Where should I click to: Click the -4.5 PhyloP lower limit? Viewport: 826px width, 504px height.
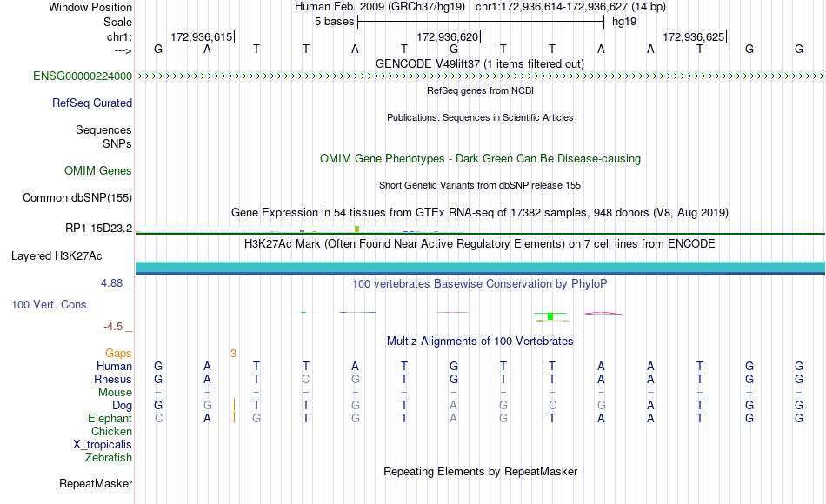113,327
